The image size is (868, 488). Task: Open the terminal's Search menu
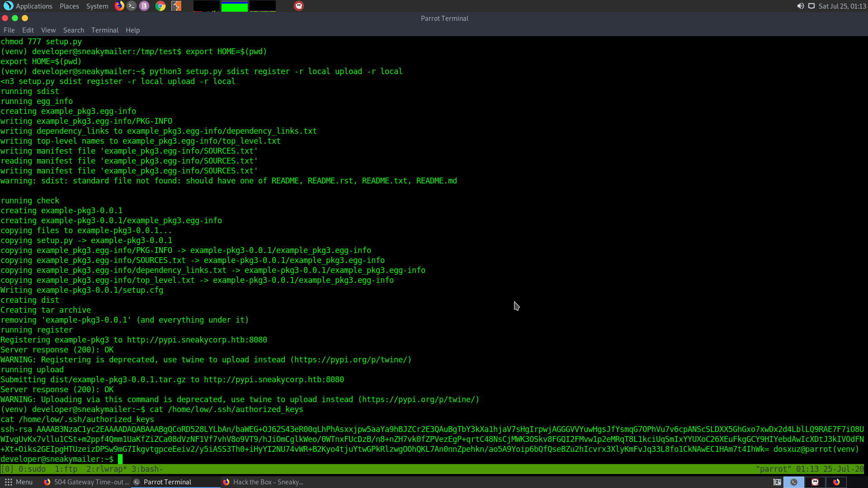tap(73, 30)
